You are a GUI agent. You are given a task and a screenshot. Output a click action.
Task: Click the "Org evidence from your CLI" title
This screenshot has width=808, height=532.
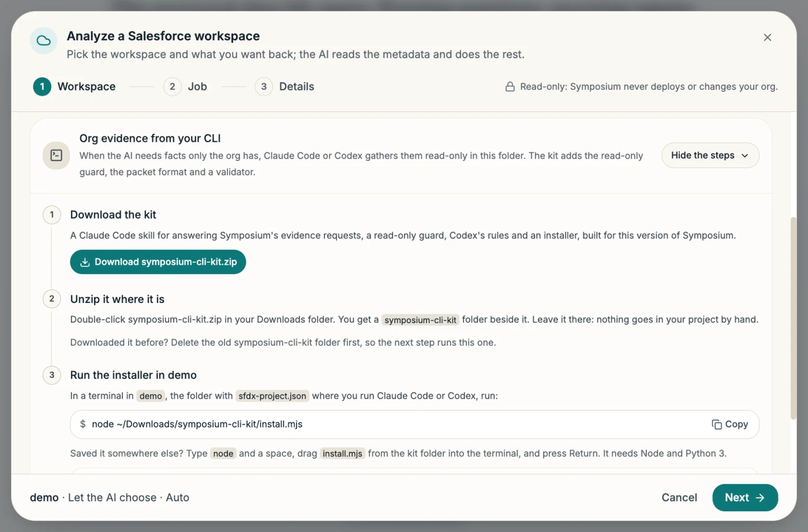pyautogui.click(x=150, y=138)
